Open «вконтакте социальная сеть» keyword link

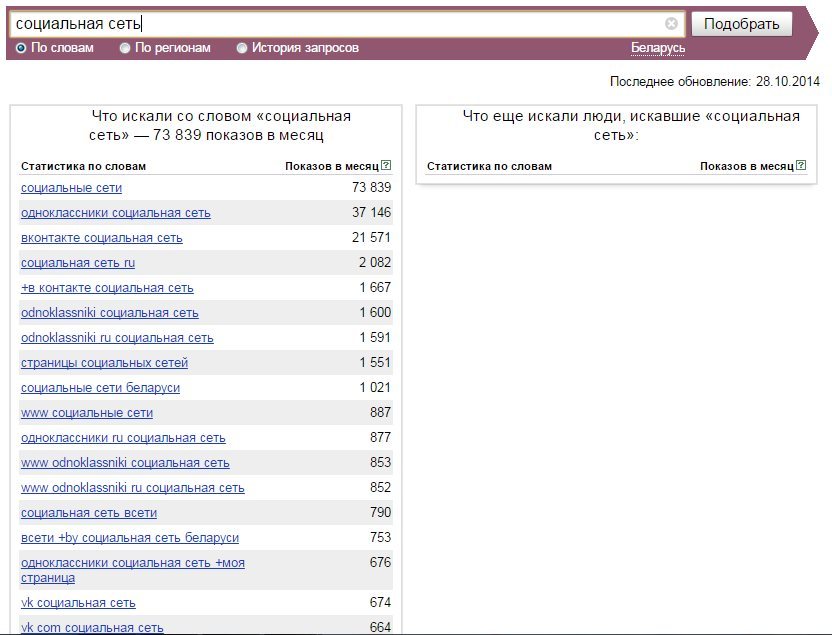click(x=101, y=238)
